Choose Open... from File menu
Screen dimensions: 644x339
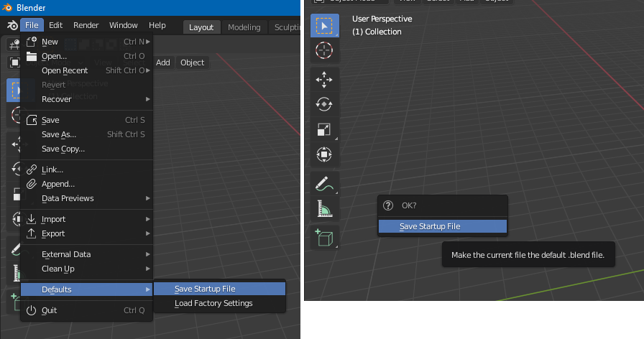click(x=87, y=56)
